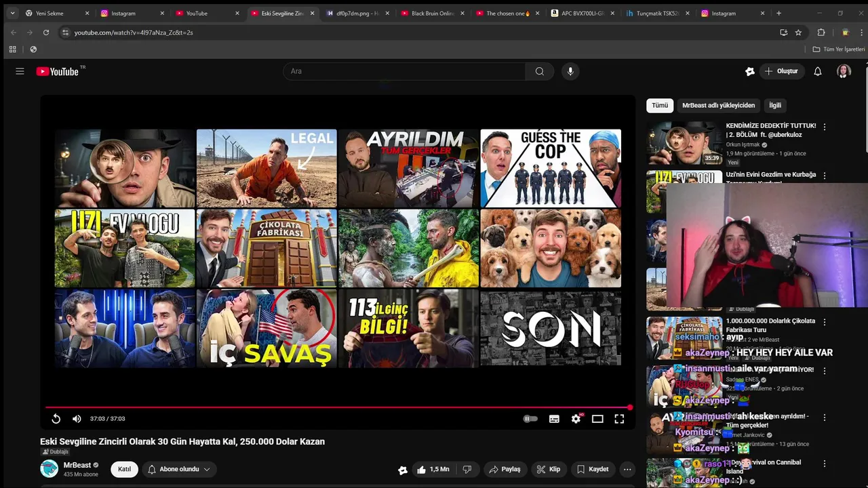
Task: Click the seek bar end marker
Action: click(630, 407)
